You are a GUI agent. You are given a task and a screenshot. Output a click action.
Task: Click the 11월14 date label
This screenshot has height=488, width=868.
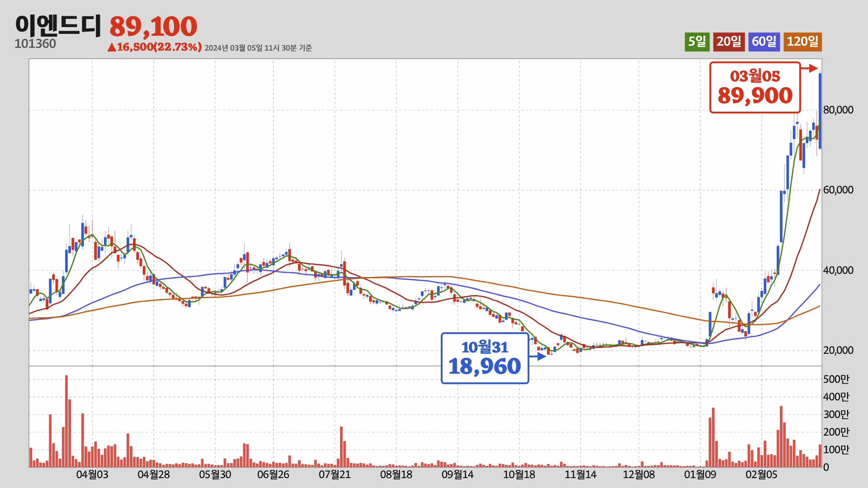580,474
